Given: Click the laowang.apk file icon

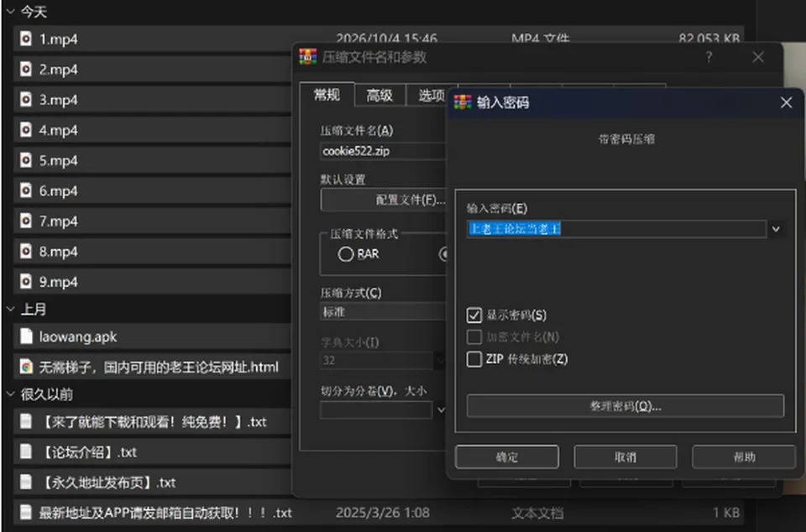Looking at the screenshot, I should click(26, 336).
